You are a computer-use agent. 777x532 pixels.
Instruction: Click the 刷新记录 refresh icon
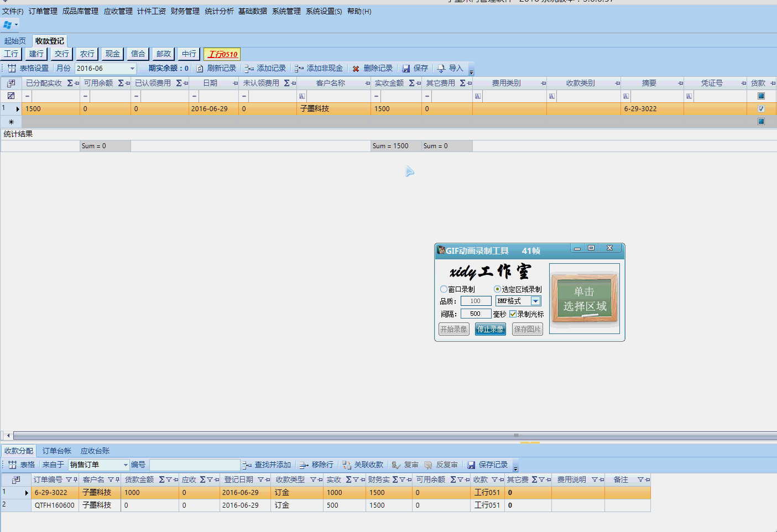(x=200, y=69)
